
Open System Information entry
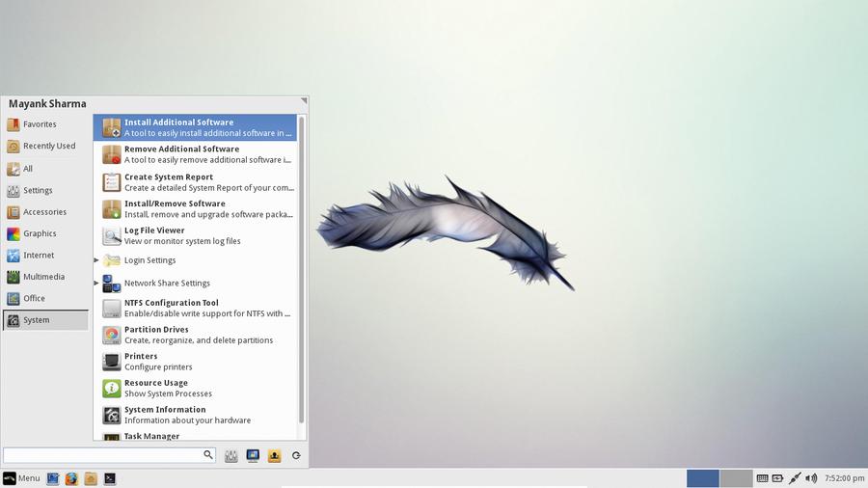(x=195, y=415)
